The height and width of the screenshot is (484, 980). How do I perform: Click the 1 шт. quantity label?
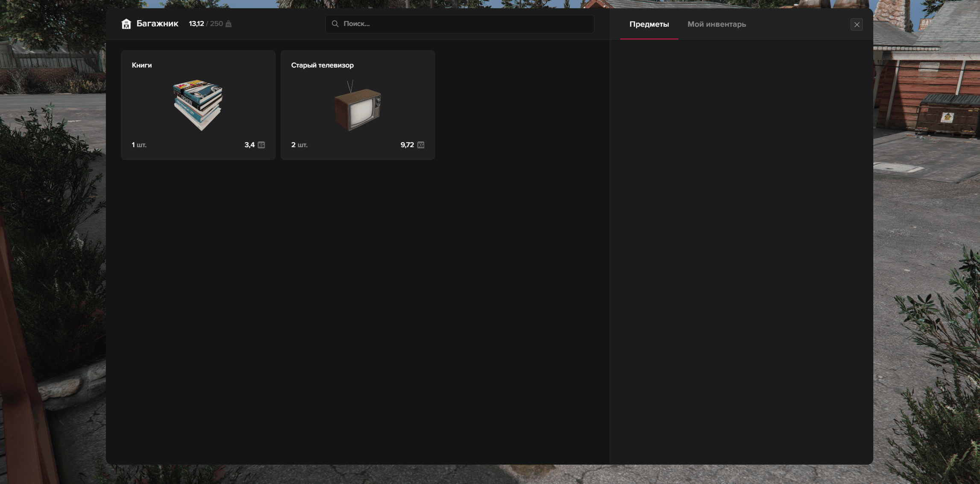(x=139, y=145)
